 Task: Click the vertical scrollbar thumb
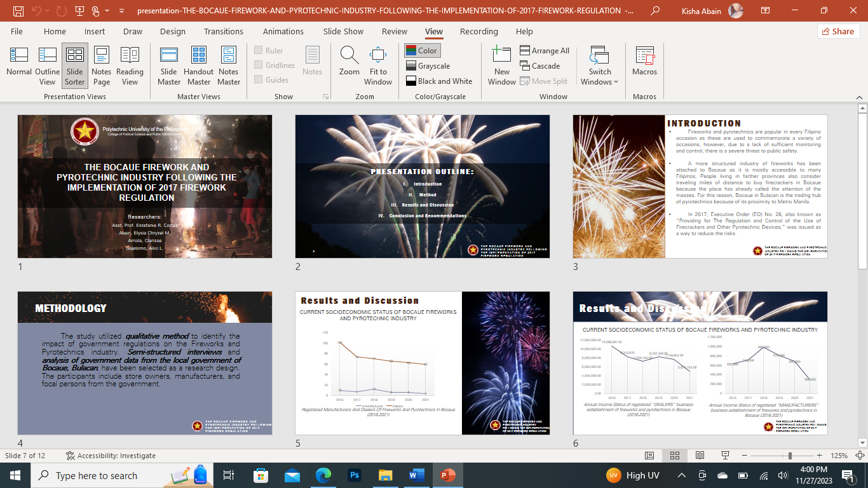pyautogui.click(x=862, y=193)
